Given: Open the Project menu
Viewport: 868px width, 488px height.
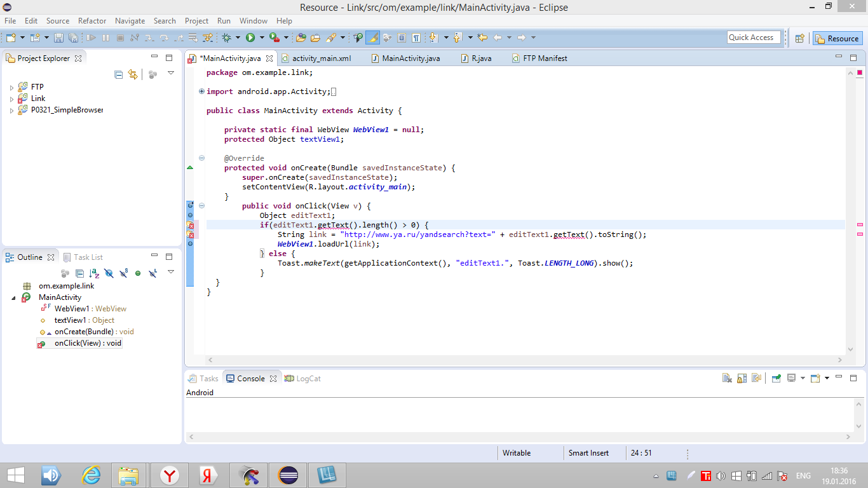Looking at the screenshot, I should coord(197,21).
